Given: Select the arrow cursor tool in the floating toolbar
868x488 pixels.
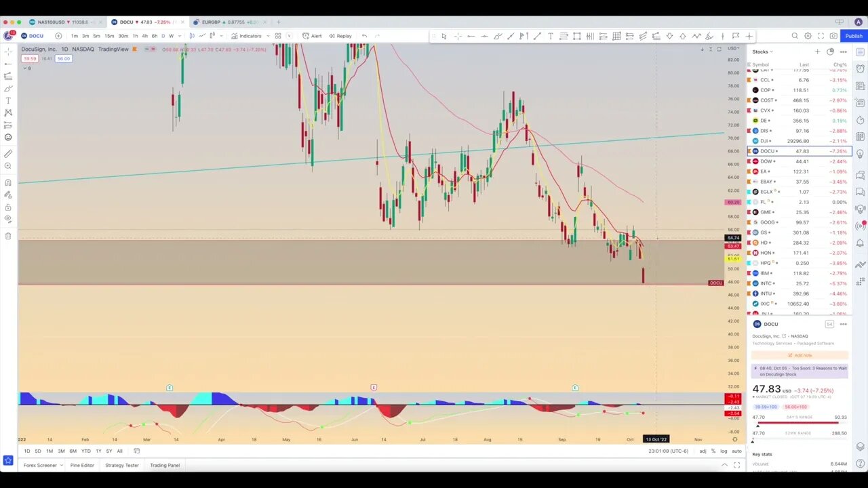Looking at the screenshot, I should tap(444, 36).
